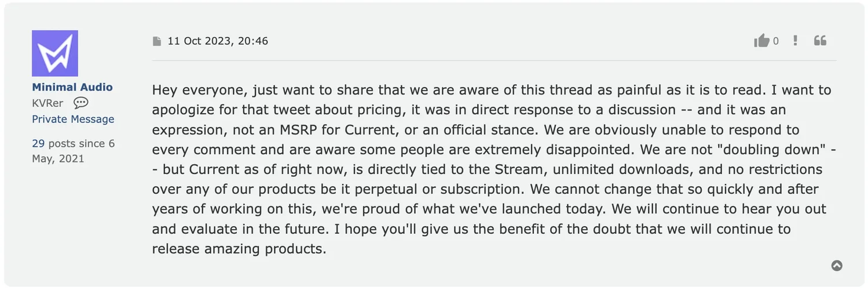The width and height of the screenshot is (868, 290).
Task: Send a Private Message to the poster
Action: click(73, 119)
